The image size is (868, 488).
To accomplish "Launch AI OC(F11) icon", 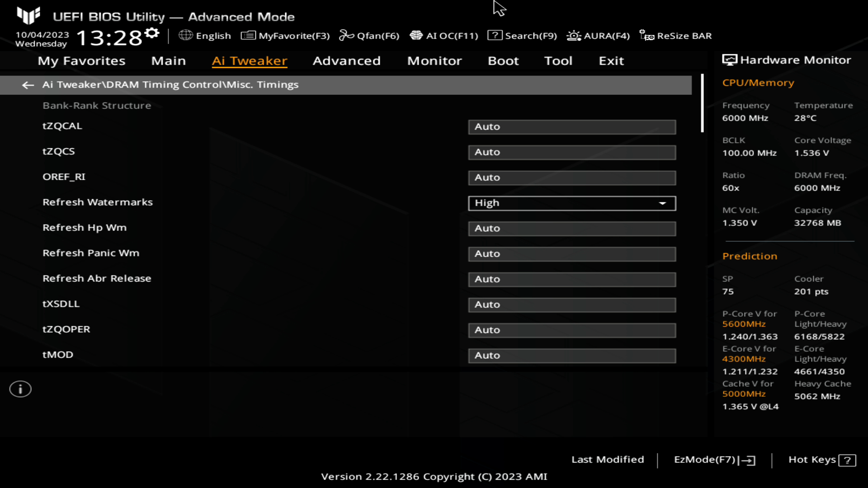I will pyautogui.click(x=416, y=35).
